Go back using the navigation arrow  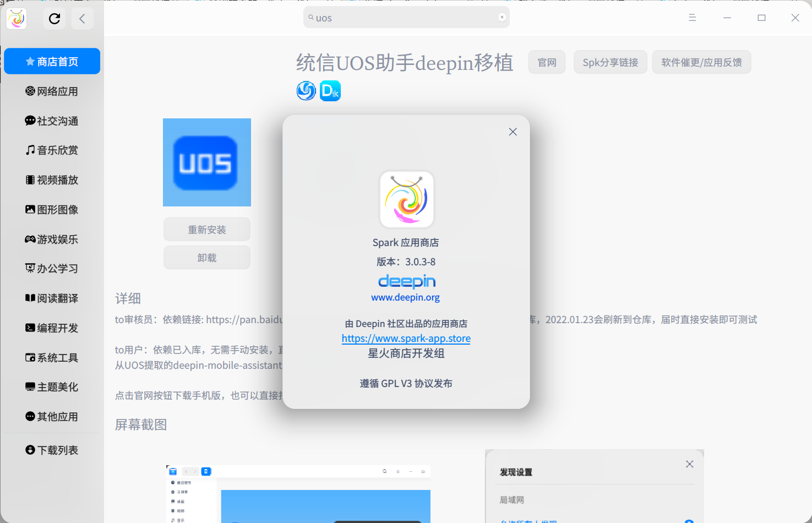pos(82,18)
